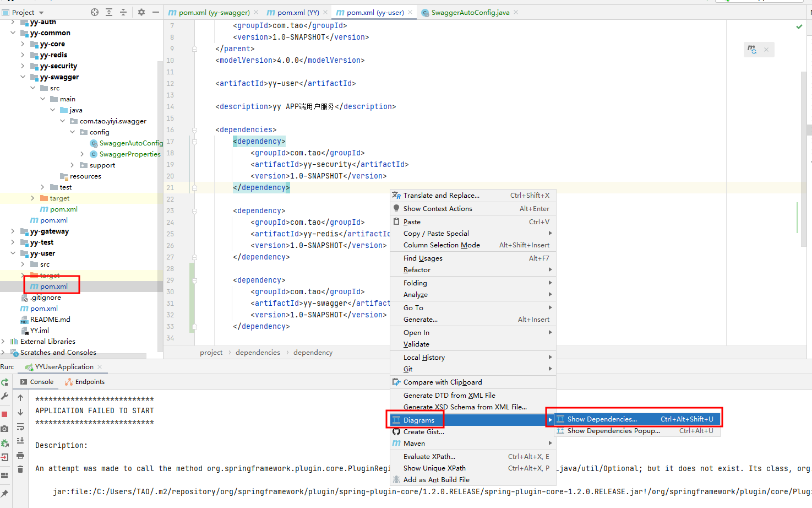Pin the run tool window
Image resolution: width=812 pixels, height=508 pixels.
pyautogui.click(x=6, y=494)
